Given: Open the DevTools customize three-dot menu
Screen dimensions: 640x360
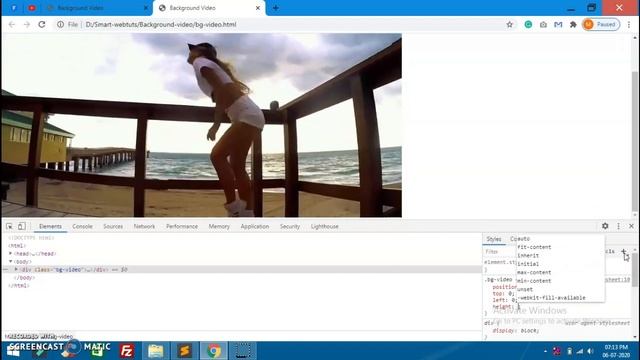Looking at the screenshot, I should [x=618, y=226].
